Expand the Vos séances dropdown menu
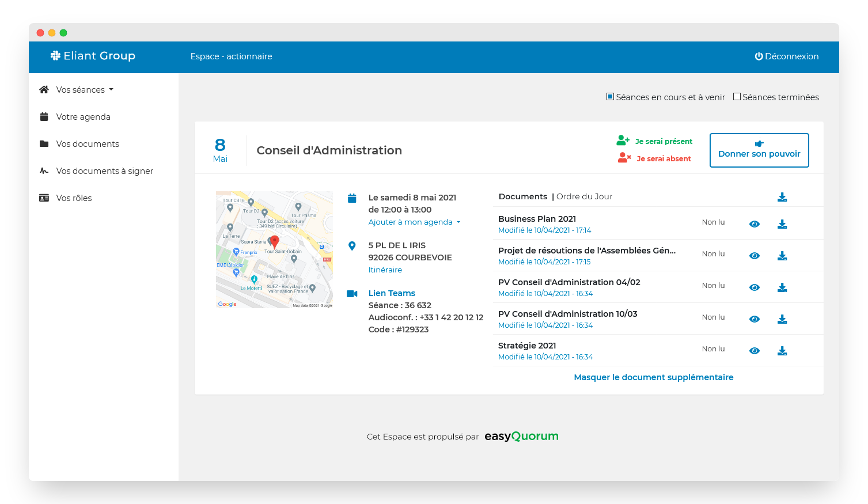 coord(85,90)
